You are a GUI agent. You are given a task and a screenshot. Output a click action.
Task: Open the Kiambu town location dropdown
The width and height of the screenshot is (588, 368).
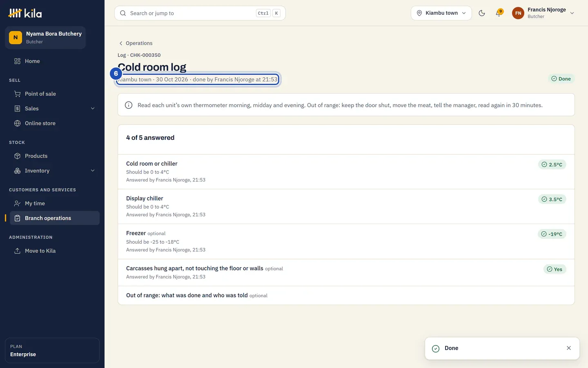pos(441,13)
